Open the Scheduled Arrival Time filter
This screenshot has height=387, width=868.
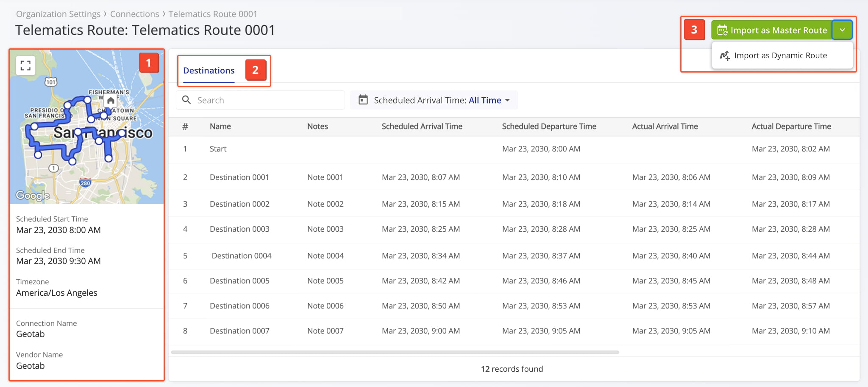point(434,100)
